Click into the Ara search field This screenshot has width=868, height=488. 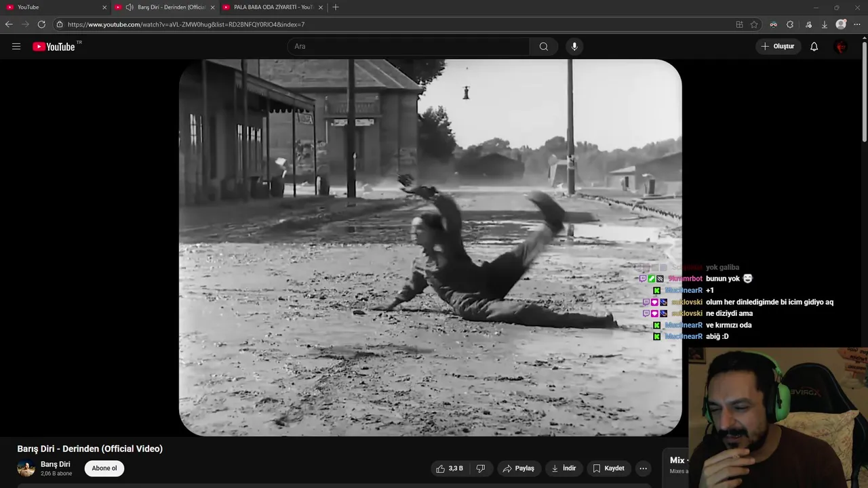[x=408, y=46]
